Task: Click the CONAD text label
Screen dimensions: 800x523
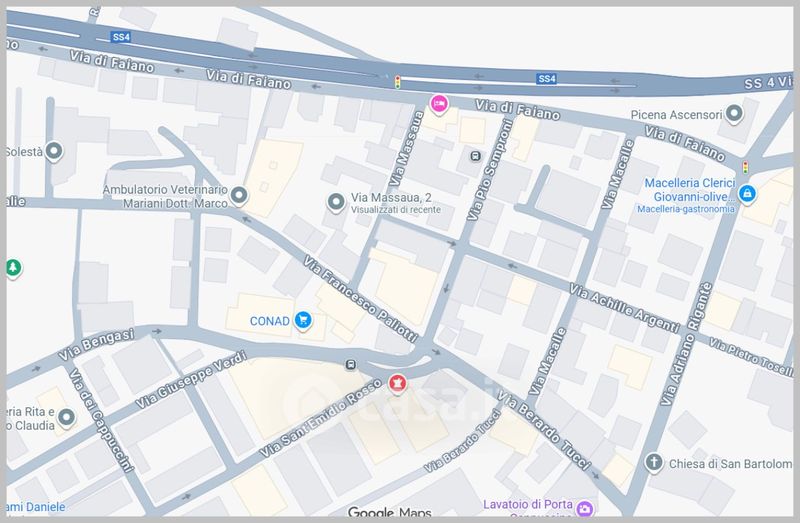Action: coord(272,321)
